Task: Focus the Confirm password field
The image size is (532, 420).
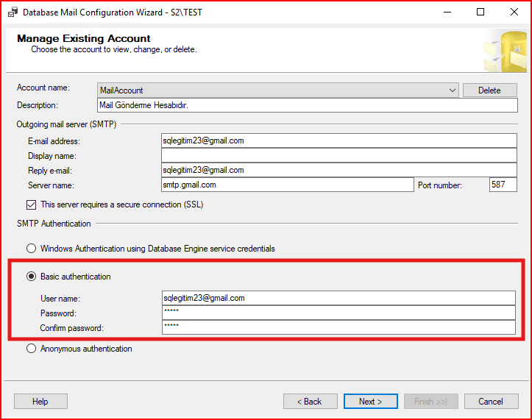Action: [x=338, y=327]
